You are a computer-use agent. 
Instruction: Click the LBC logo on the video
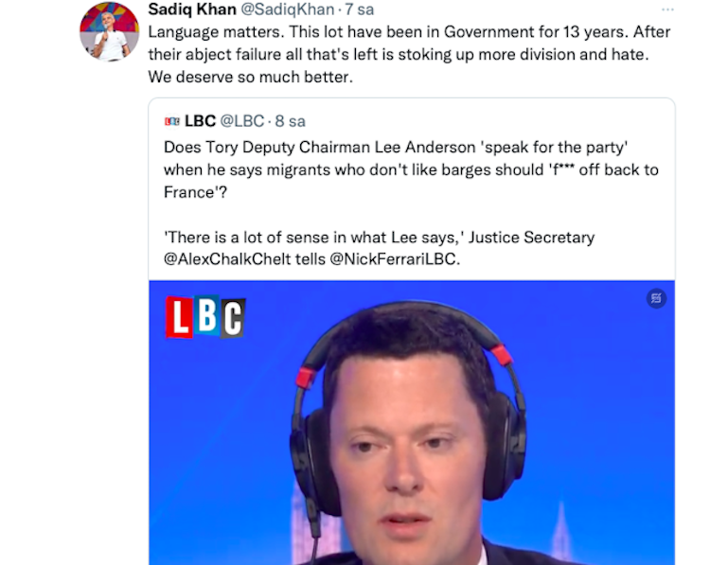pyautogui.click(x=205, y=317)
